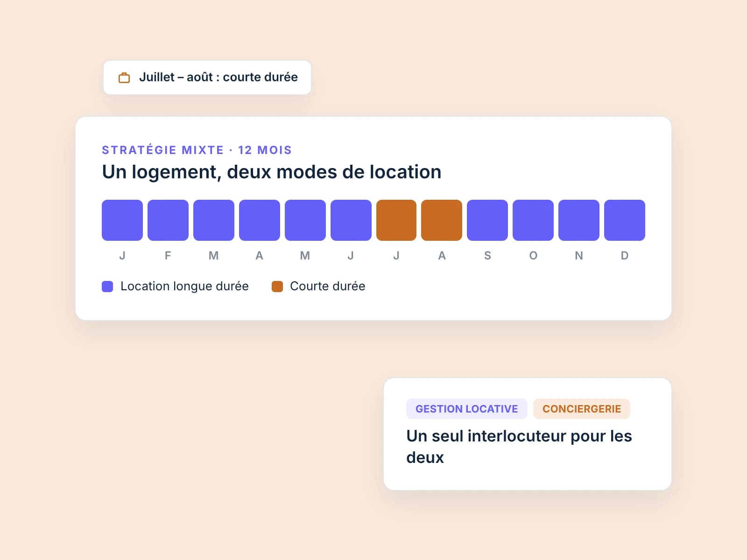This screenshot has height=560, width=747.
Task: Select the January month block
Action: coord(122,220)
